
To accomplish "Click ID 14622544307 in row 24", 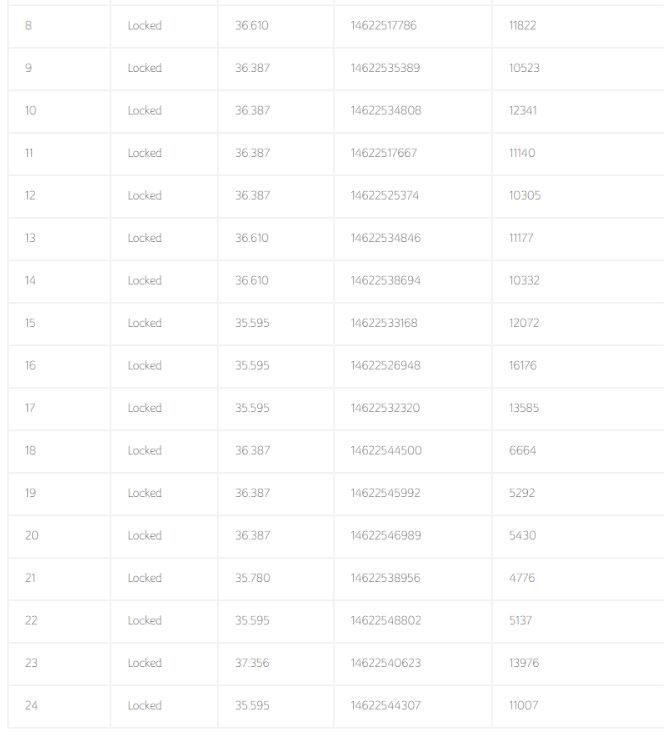I will [385, 706].
